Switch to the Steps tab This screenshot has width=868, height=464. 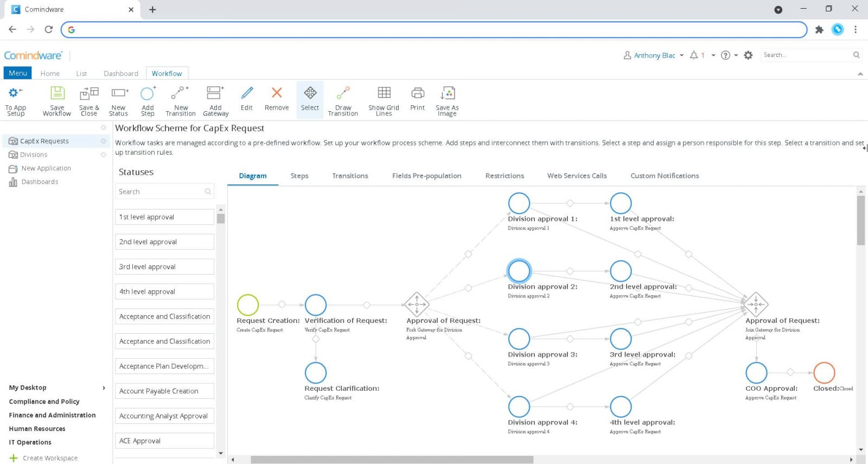tap(299, 176)
